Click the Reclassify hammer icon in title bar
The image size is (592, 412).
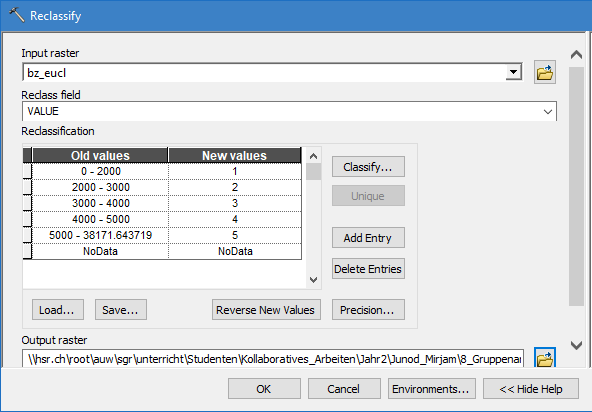tap(16, 15)
